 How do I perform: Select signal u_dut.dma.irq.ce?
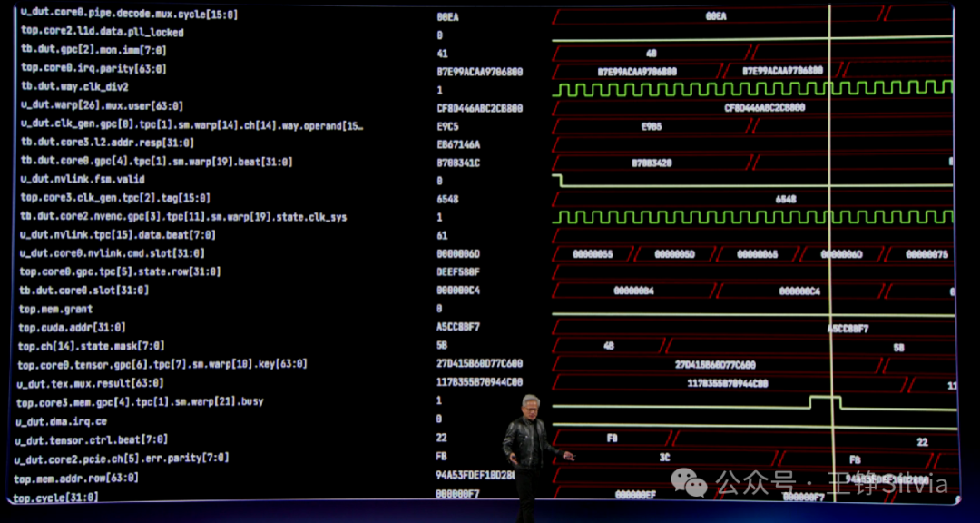(x=62, y=421)
